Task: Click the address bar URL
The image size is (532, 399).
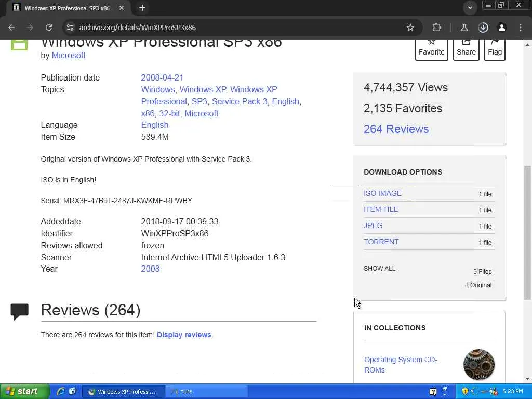Action: (x=137, y=28)
